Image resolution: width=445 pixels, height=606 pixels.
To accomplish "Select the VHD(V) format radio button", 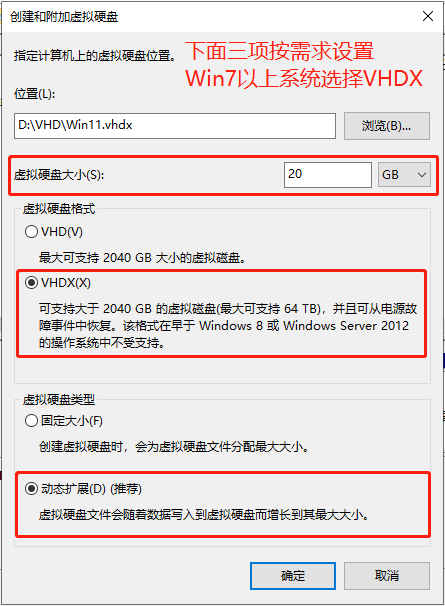I will click(x=31, y=232).
